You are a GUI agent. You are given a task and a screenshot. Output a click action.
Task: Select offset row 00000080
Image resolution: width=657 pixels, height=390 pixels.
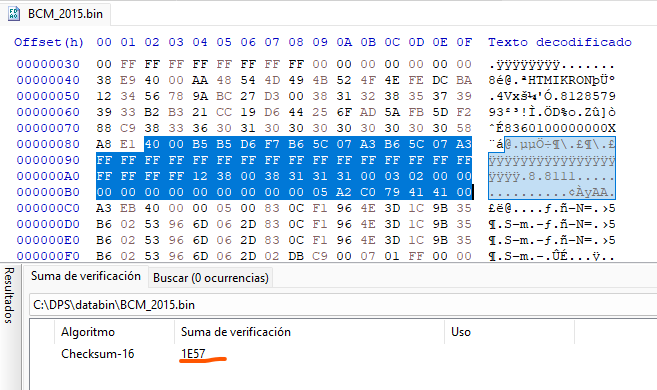tap(48, 144)
